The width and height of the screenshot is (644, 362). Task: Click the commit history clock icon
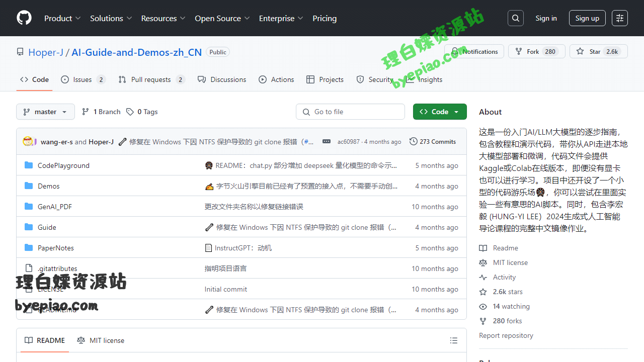(414, 142)
